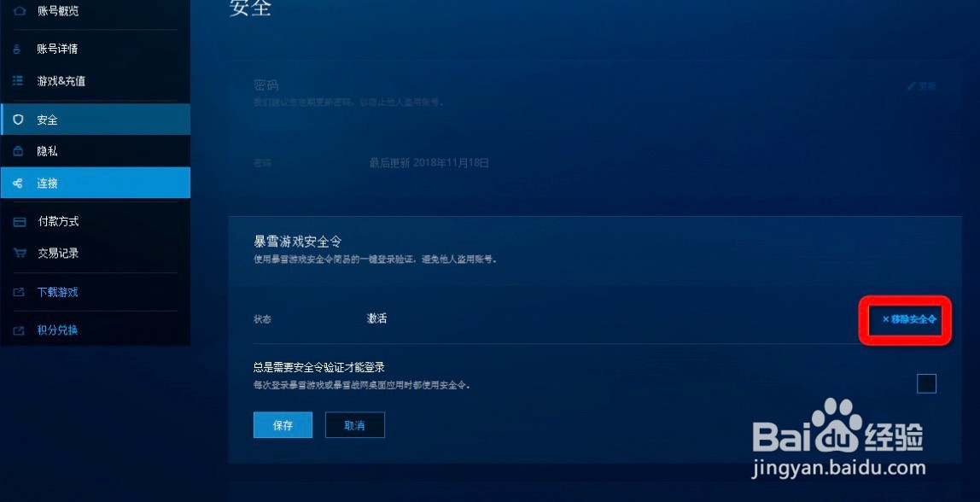Screen dimensions: 980x502
Task: Click the 最后更新 2018年11月18日 text
Action: (429, 163)
